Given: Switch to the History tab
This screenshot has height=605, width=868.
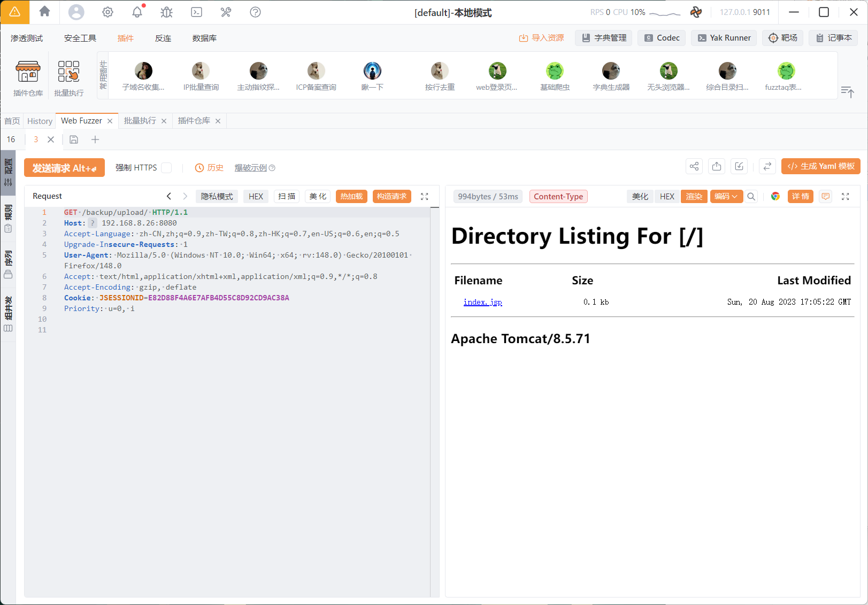Looking at the screenshot, I should 40,121.
